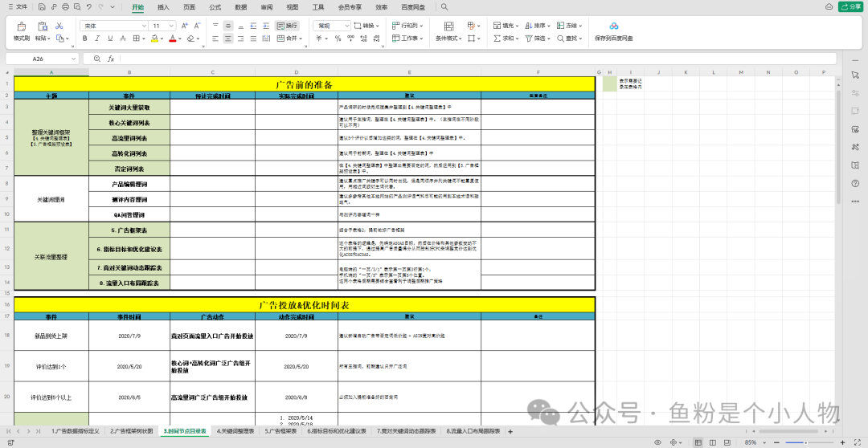Click the Save icon in quick access bar

coord(42,7)
